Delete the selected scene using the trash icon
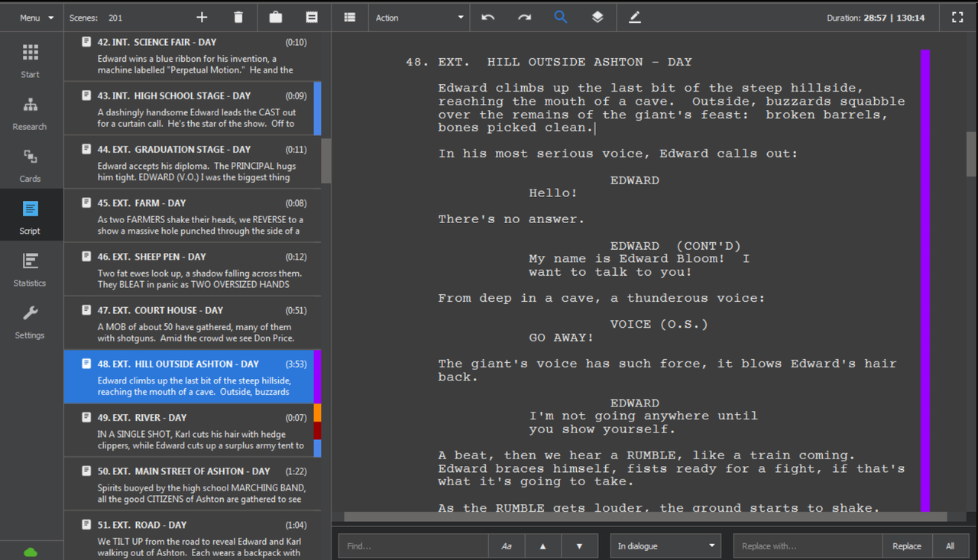 point(237,16)
